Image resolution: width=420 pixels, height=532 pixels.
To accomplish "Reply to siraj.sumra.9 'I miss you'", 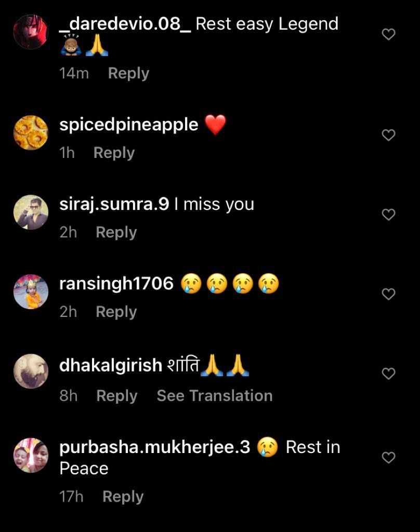I will [116, 232].
